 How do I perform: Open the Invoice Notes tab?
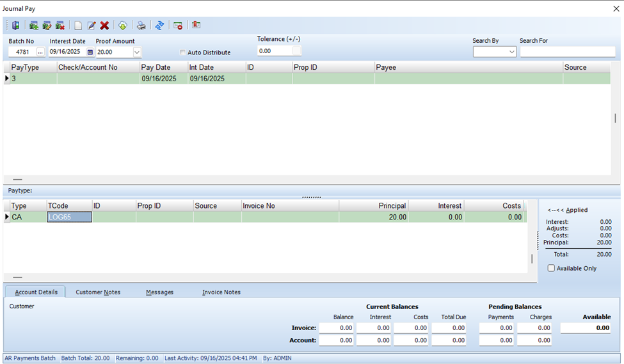(x=221, y=292)
